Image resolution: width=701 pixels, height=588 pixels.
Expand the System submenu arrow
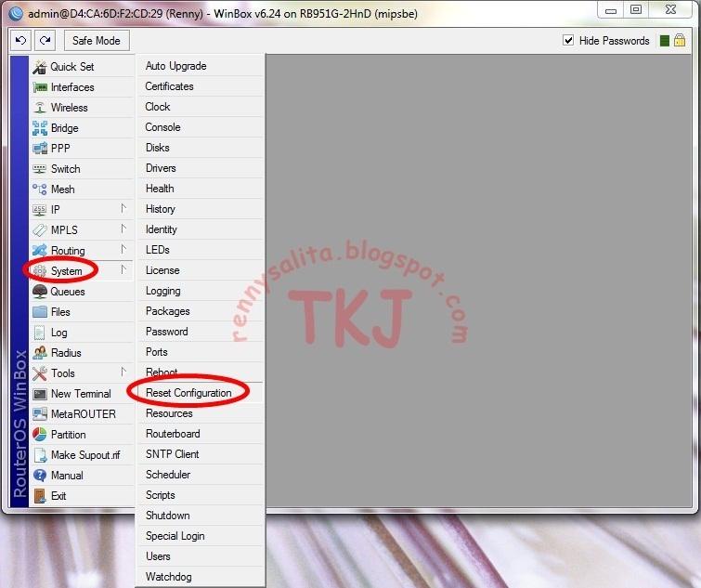click(123, 270)
